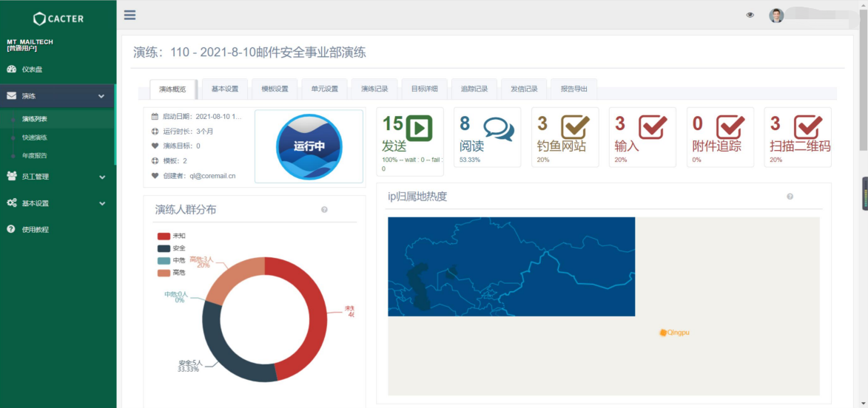The height and width of the screenshot is (408, 868).
Task: Open the user avatar profile menu
Action: 776,16
